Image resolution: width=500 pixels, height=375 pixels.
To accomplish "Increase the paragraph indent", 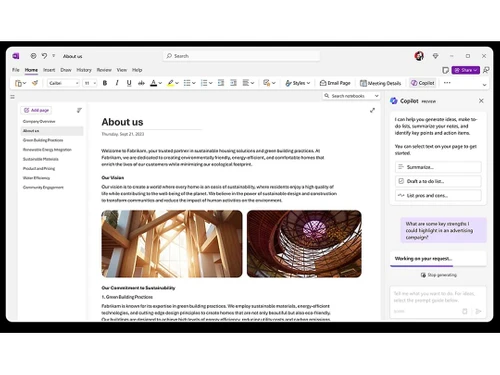I will point(233,83).
